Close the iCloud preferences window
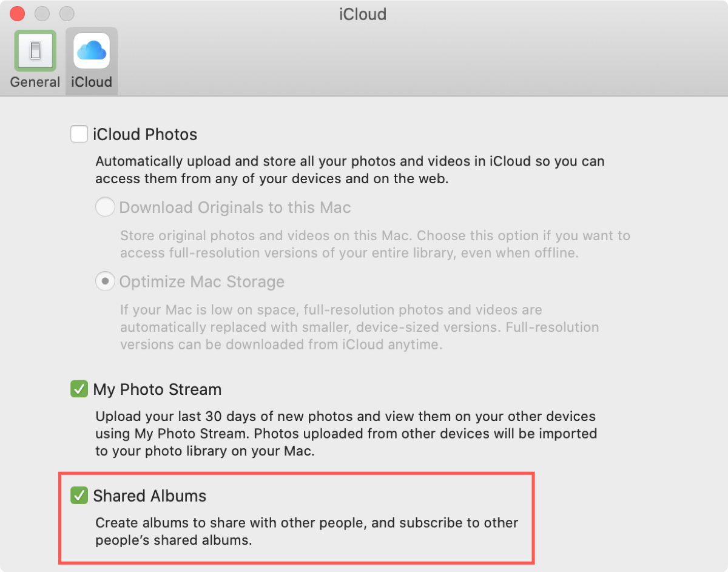Screen dimensions: 728x572 point(18,13)
